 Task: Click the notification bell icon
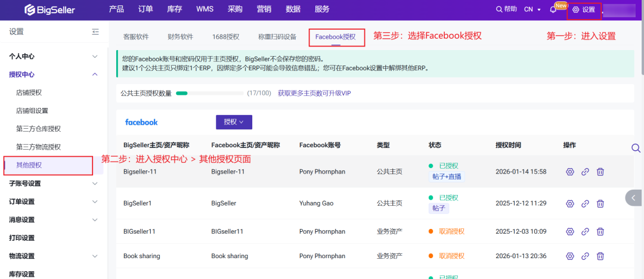tap(553, 10)
